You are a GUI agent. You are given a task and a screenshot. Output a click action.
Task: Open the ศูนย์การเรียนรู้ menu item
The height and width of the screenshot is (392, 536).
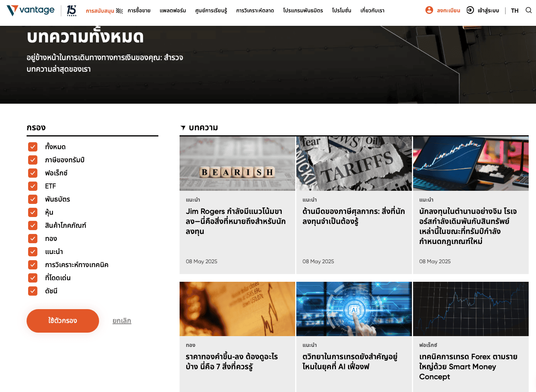tap(211, 11)
